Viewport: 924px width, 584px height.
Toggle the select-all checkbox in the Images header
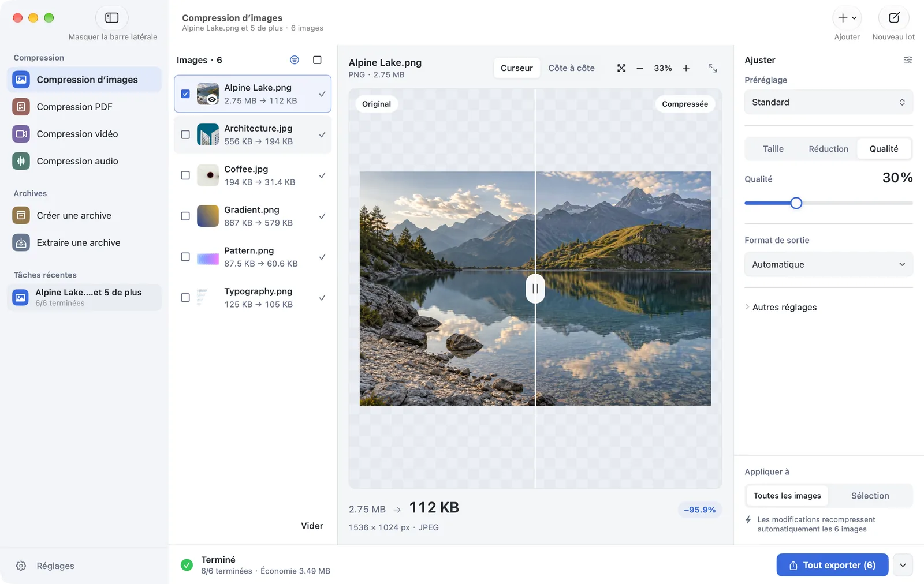click(317, 60)
